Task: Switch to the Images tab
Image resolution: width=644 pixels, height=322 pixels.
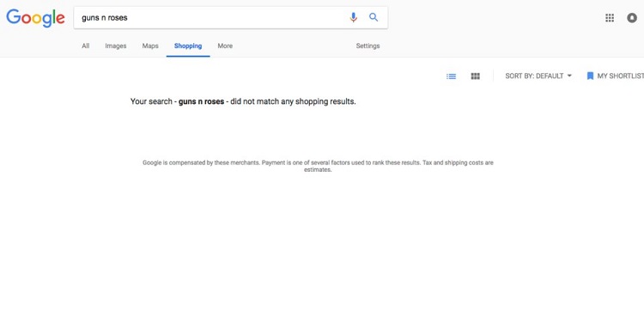Action: tap(116, 46)
